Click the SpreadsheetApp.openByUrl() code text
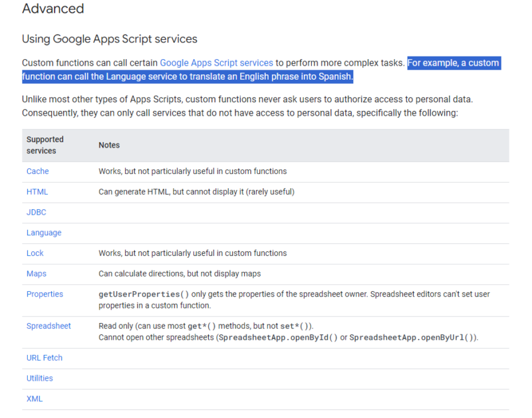 [412, 338]
